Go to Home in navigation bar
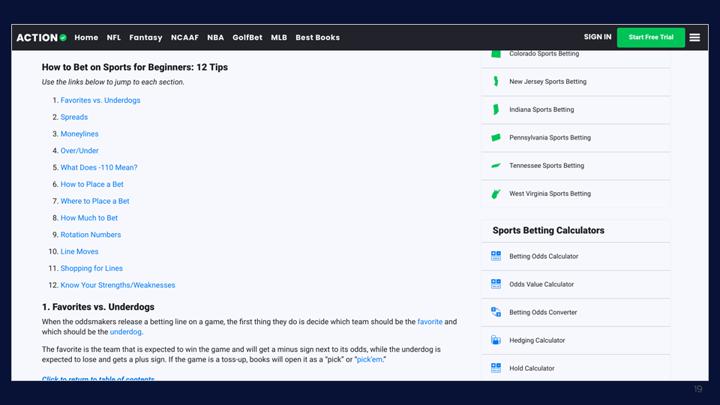The height and width of the screenshot is (405, 720). coord(86,38)
